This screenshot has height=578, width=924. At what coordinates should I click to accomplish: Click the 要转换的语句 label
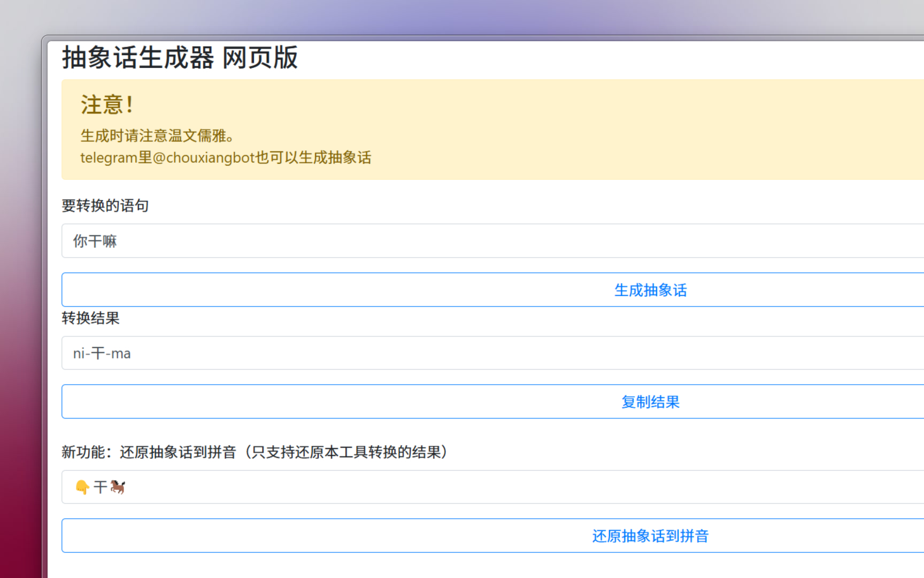[105, 206]
